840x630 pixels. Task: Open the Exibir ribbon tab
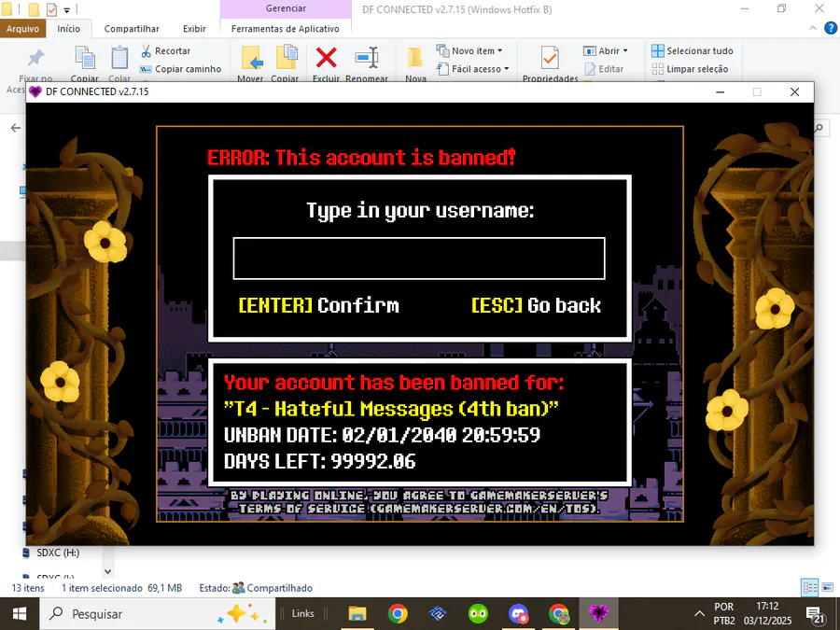pyautogui.click(x=194, y=29)
